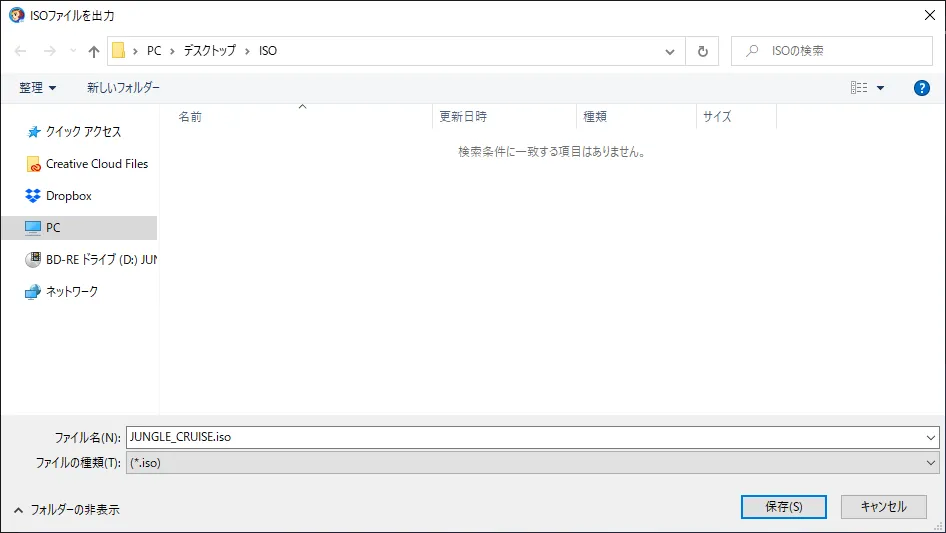This screenshot has height=533, width=946.
Task: Open Dropbox in the sidebar
Action: click(x=69, y=196)
